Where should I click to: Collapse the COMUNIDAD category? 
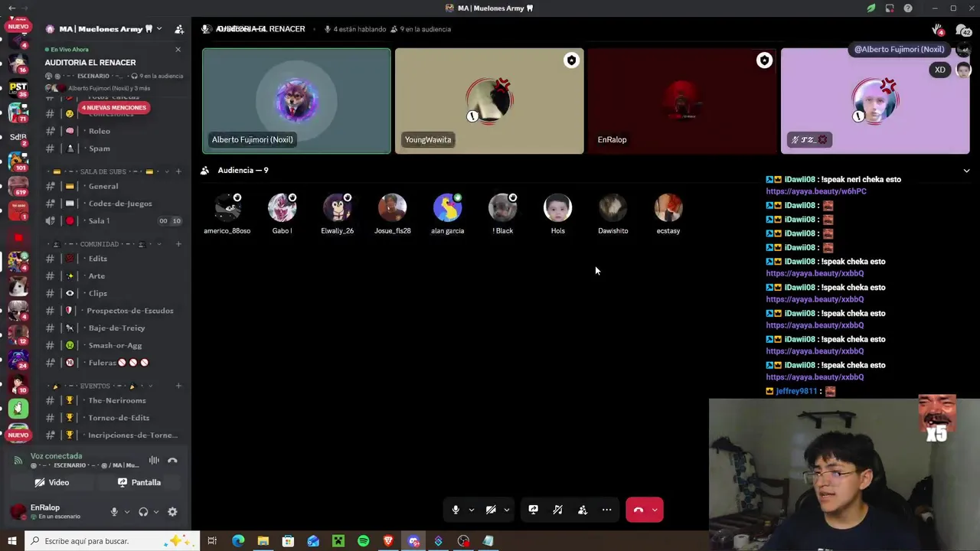pos(100,244)
